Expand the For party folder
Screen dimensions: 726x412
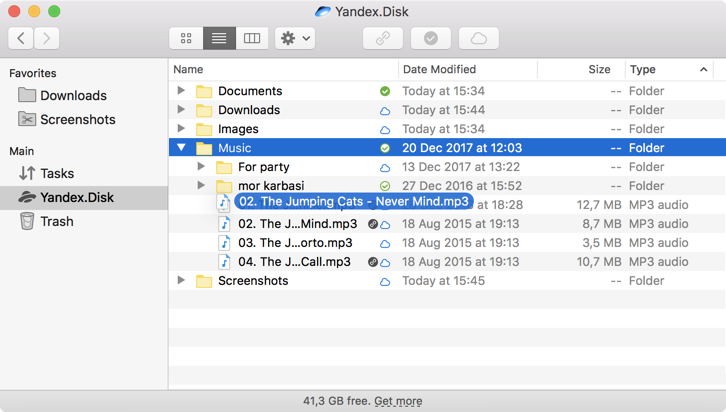tap(201, 167)
